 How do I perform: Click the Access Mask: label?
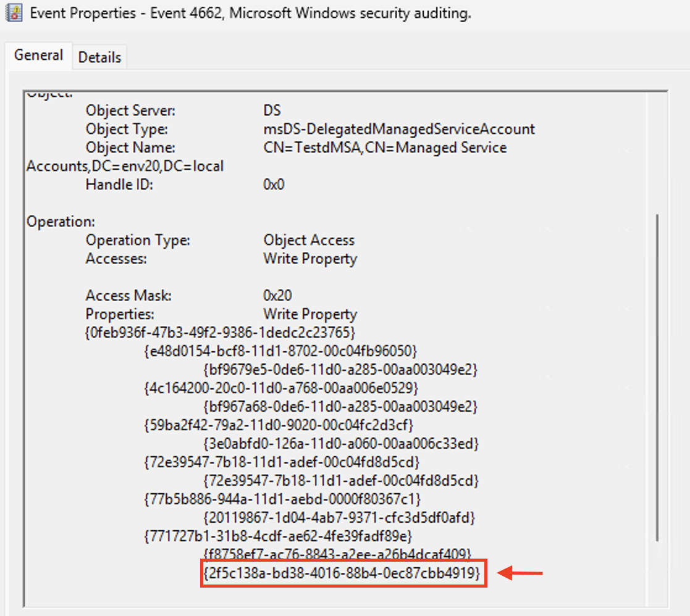pyautogui.click(x=128, y=296)
